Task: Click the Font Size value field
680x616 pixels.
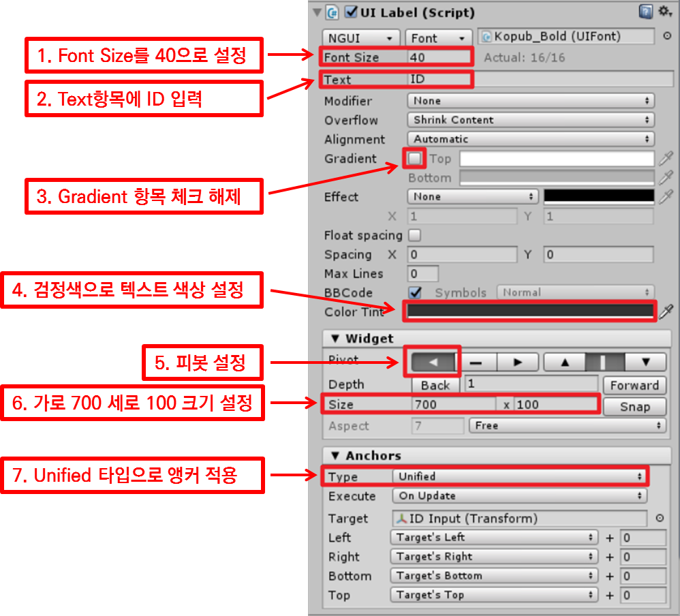Action: pyautogui.click(x=439, y=57)
